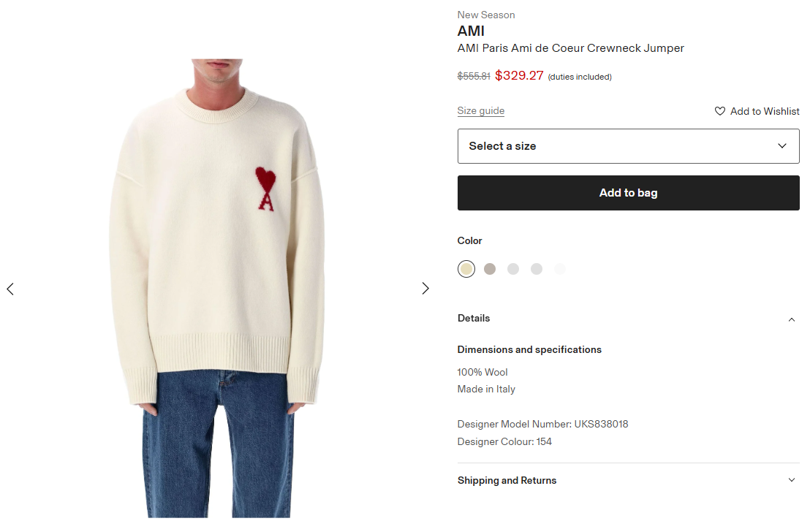This screenshot has height=532, width=810.
Task: Click the Details section heading
Action: click(474, 319)
